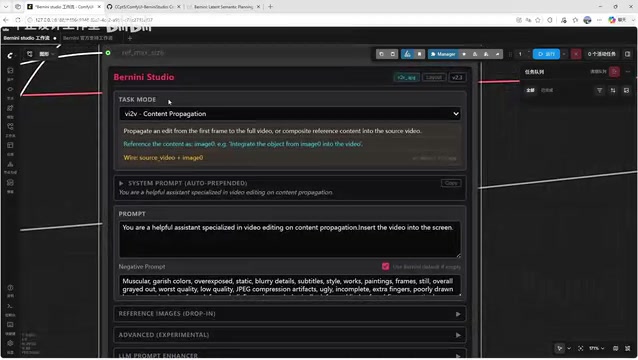
Task: Click the first gray icon in top toolbar
Action: point(381,54)
